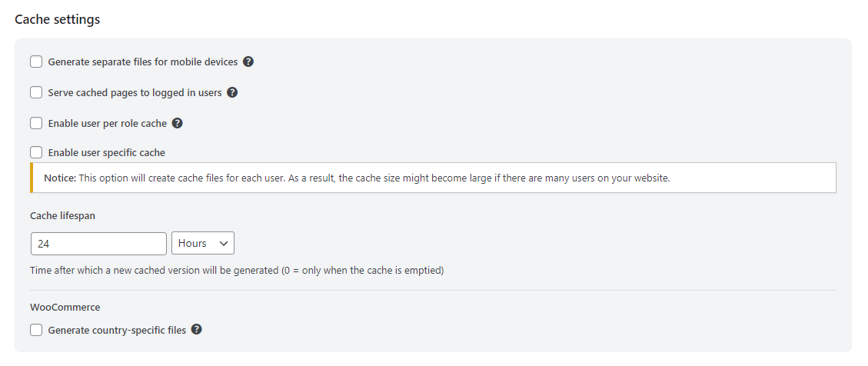Click help icon beside logged in users option
The height and width of the screenshot is (366, 868).
click(x=232, y=92)
